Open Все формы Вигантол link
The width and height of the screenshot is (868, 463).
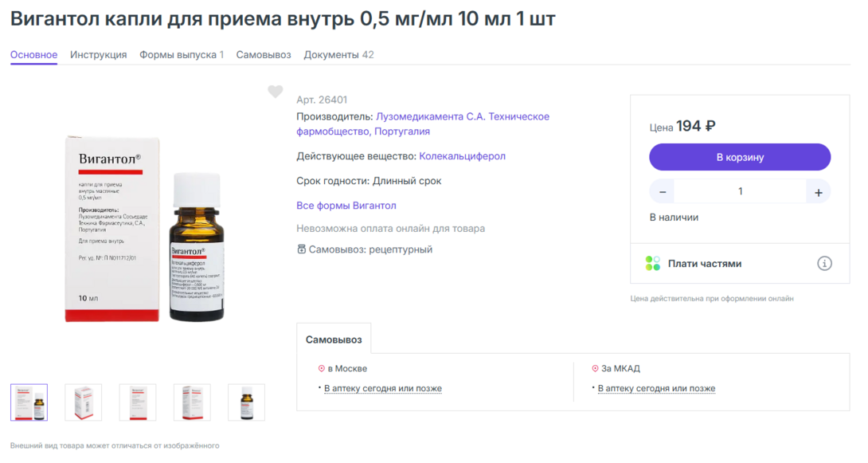coord(346,206)
